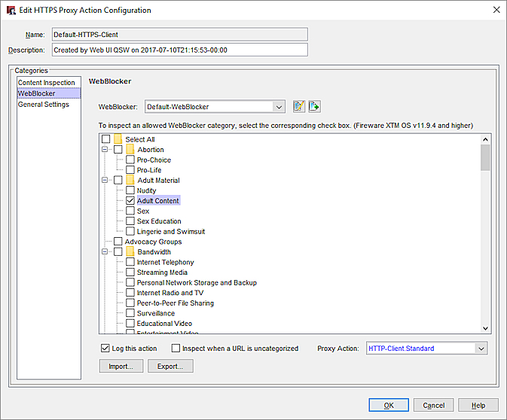Click the app icon in title bar

tap(11, 11)
